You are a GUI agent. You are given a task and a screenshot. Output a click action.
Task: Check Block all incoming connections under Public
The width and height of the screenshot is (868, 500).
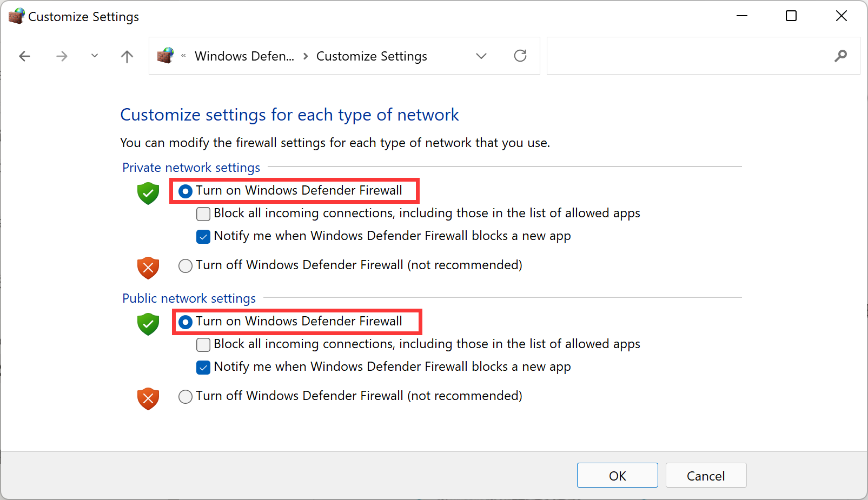click(203, 345)
